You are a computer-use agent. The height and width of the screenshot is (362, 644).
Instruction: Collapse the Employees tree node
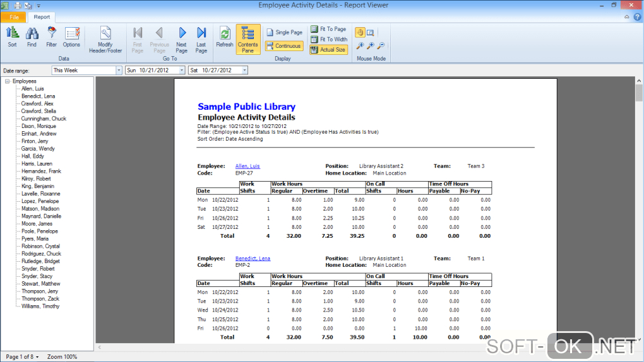pos(7,81)
